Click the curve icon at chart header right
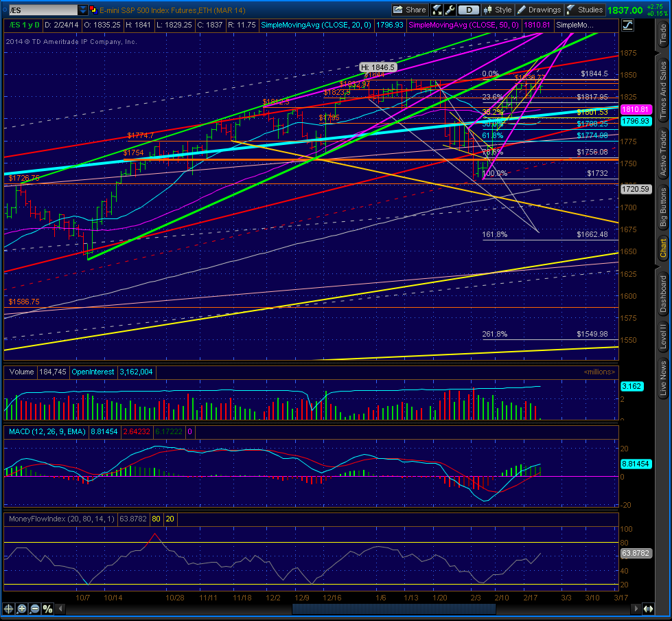672x621 pixels. click(627, 25)
